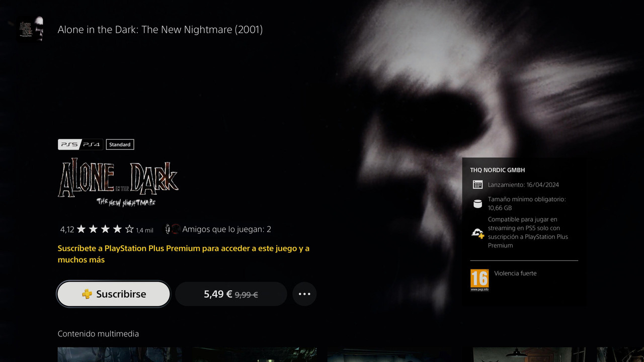Click the yellow PS Plus icon on Suscribirse
This screenshot has height=362, width=644.
[87, 294]
